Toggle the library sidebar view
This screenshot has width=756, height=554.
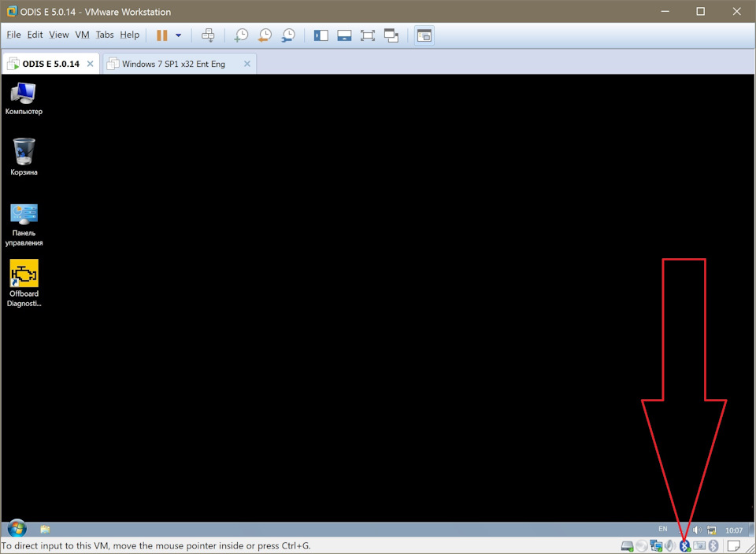321,35
